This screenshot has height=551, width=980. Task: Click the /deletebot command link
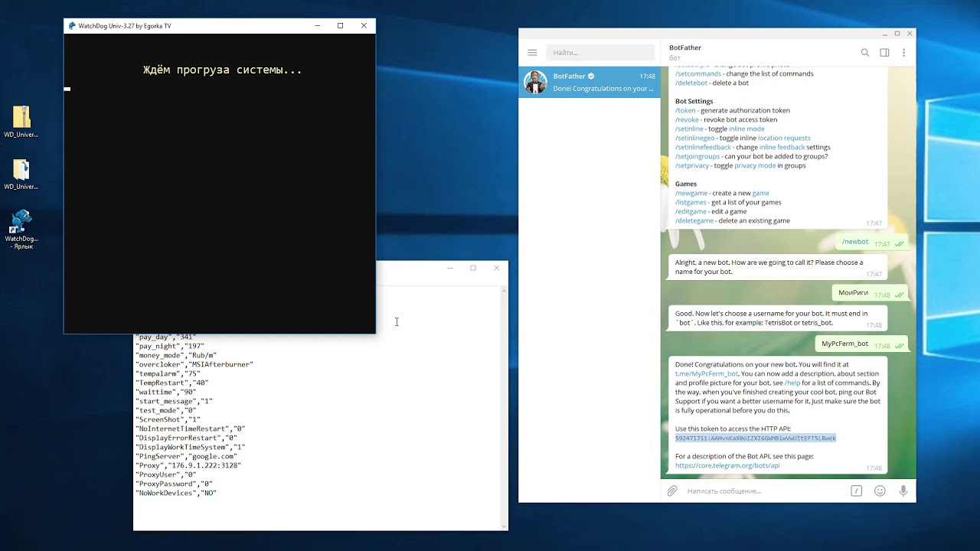pos(691,83)
